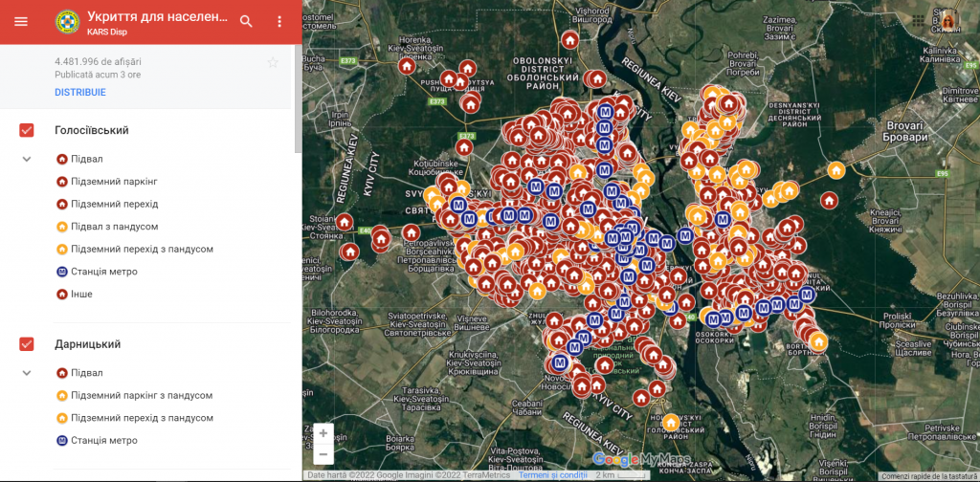This screenshot has height=482, width=980.
Task: Toggle the Дарницький layer checkbox
Action: click(27, 344)
